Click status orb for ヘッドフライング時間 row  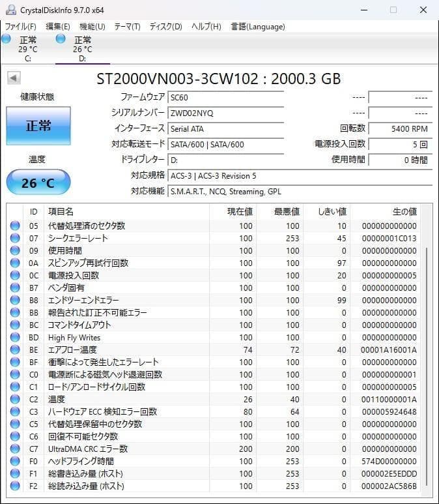pos(15,461)
